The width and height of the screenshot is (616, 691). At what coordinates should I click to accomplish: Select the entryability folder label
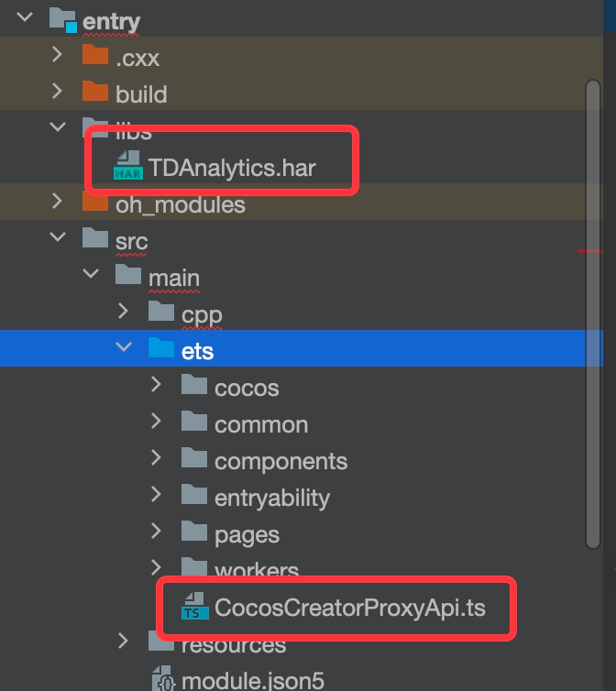tap(272, 499)
